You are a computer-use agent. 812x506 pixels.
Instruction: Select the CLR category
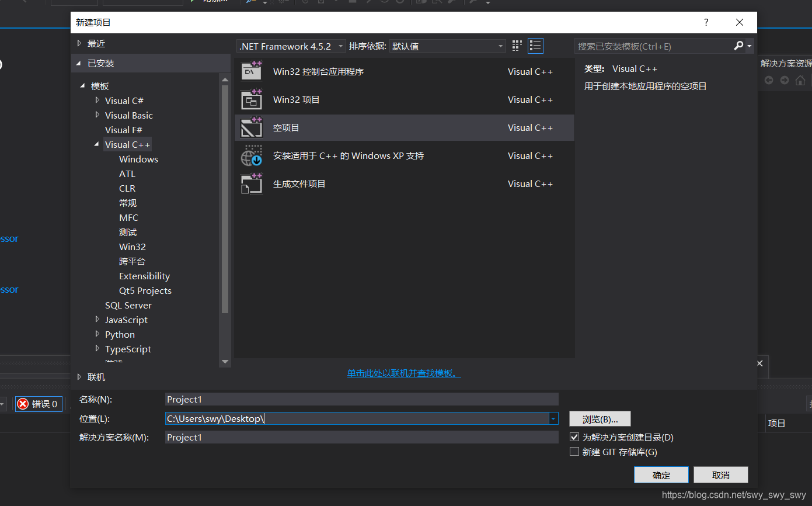coord(127,188)
